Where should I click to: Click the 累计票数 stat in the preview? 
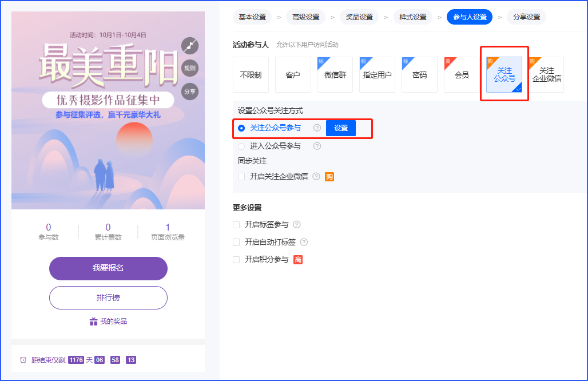tap(108, 232)
